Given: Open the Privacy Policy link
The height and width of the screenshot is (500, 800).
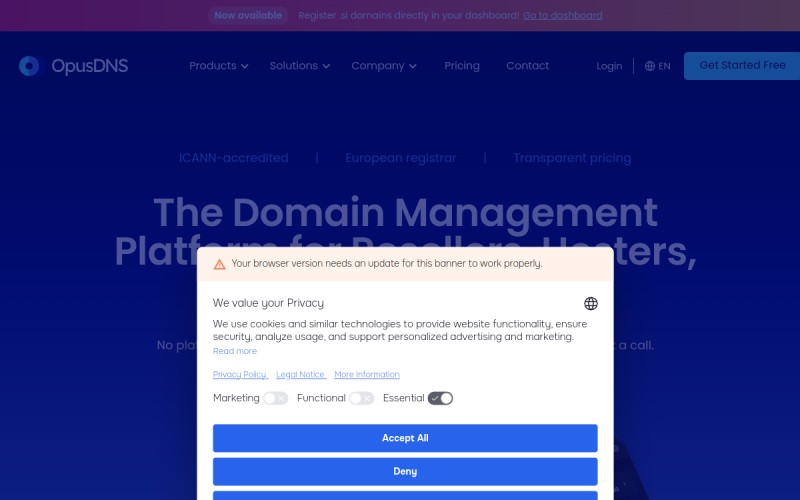Looking at the screenshot, I should [x=240, y=374].
